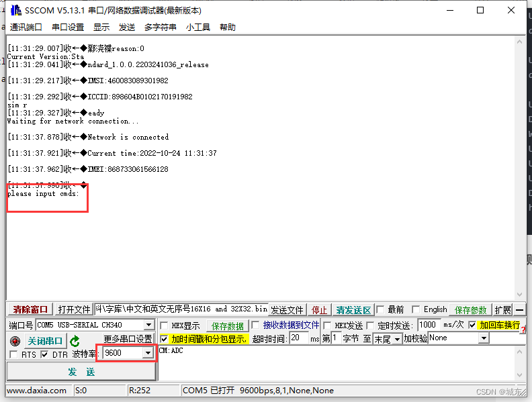Click the 清除窗口 button
Screen dimensions: 532x402
(30, 309)
